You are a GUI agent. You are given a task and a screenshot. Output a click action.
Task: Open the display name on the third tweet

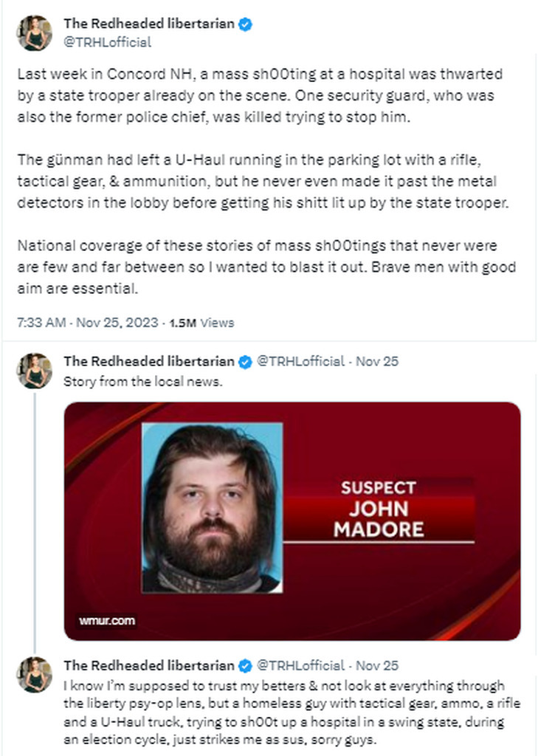pos(149,665)
